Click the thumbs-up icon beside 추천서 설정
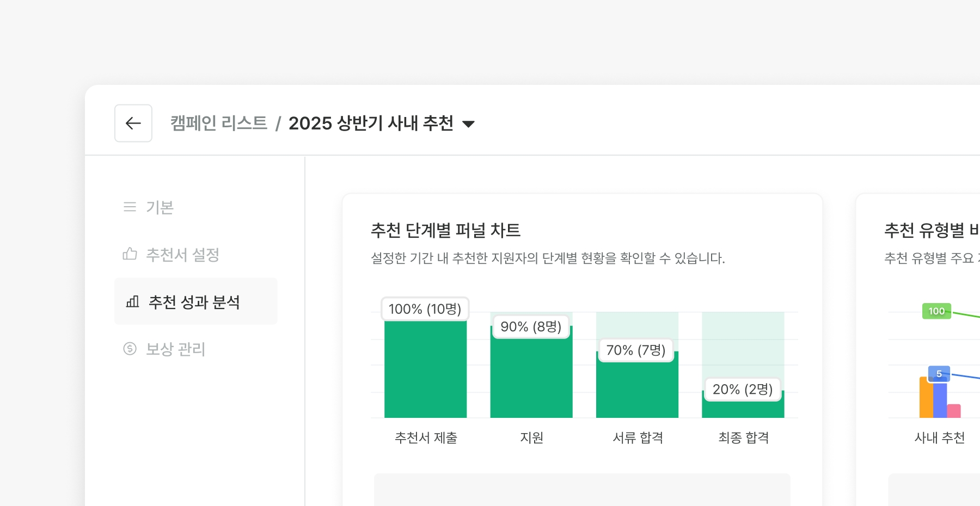The height and width of the screenshot is (506, 980). coord(130,254)
